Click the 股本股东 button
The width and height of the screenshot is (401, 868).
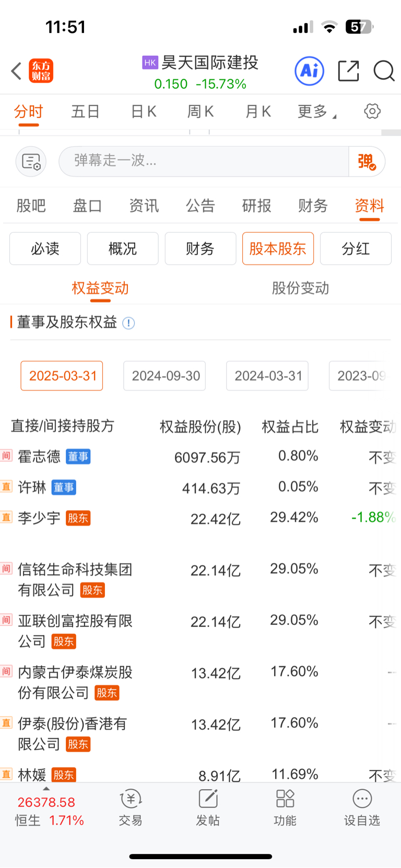278,248
